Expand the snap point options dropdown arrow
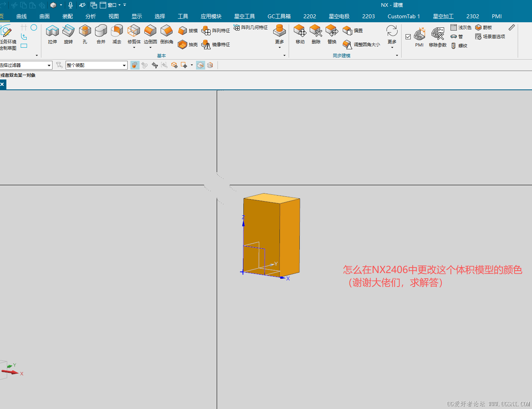532x409 pixels. pyautogui.click(x=192, y=65)
